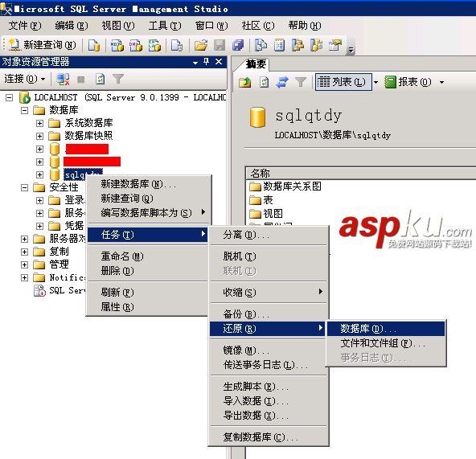Screen dimensions: 476x459
Task: Click the Analysis Services XMLA Query icon
Action: (154, 45)
